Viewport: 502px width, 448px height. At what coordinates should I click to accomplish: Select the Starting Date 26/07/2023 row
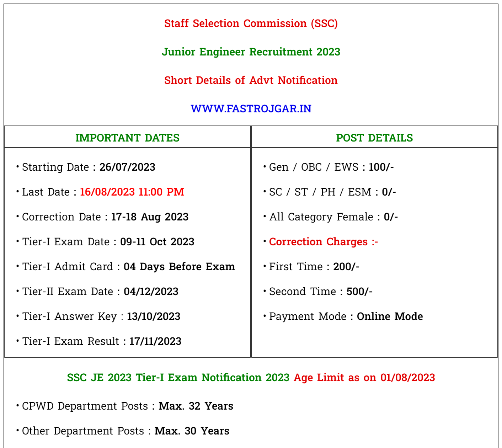(89, 167)
